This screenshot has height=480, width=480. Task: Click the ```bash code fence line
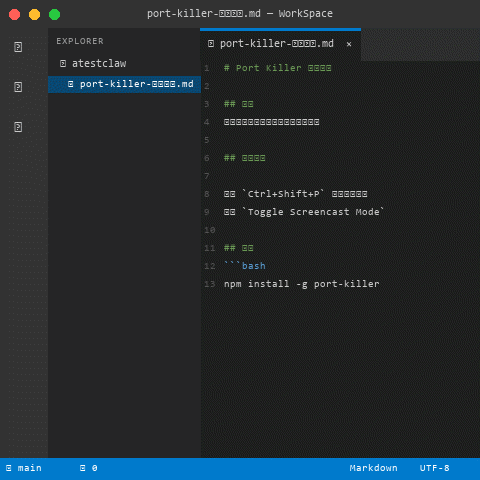click(x=245, y=266)
